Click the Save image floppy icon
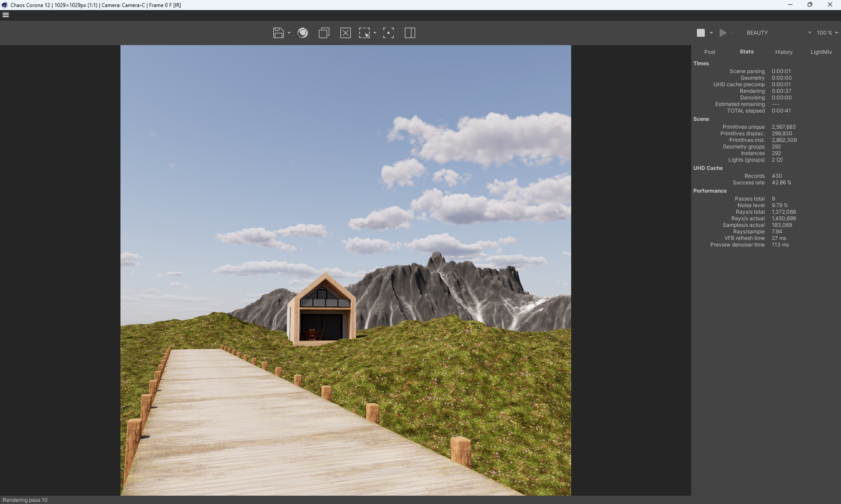Screen dimensions: 841x504 pos(278,33)
